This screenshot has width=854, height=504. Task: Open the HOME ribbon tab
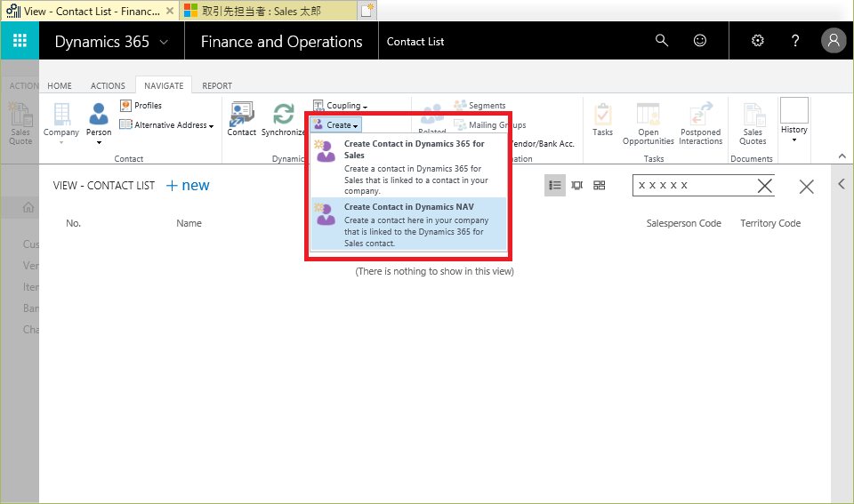[60, 85]
